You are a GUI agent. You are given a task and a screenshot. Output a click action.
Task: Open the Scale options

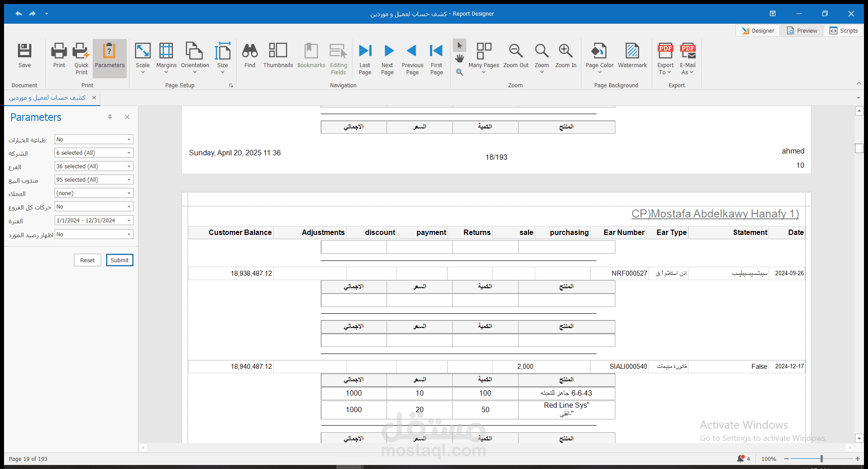[x=142, y=58]
